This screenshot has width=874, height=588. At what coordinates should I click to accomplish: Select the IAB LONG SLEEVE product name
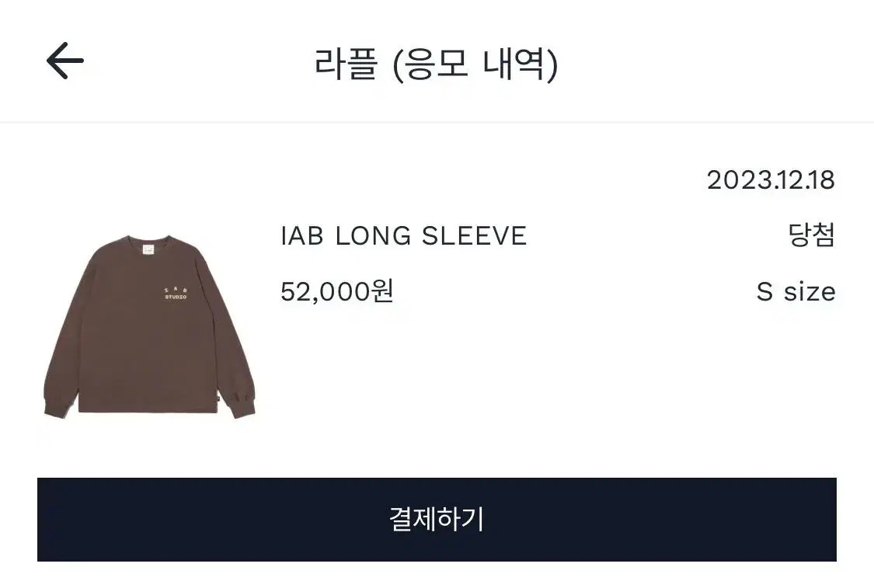[x=403, y=236]
